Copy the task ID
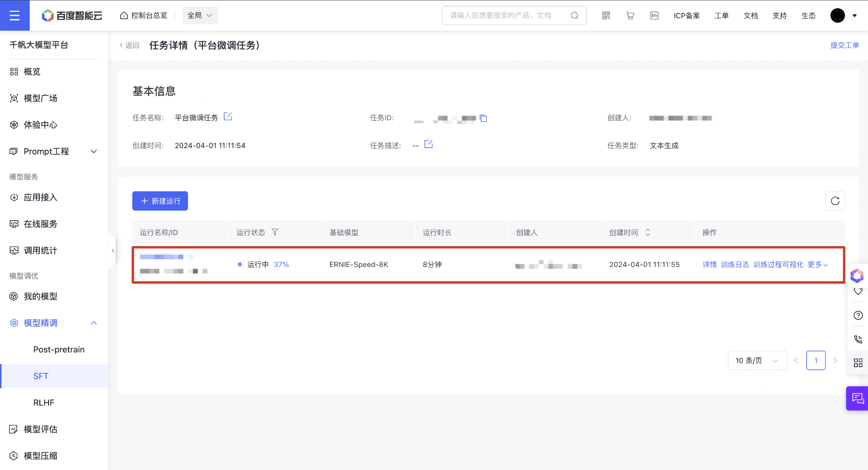 click(x=483, y=118)
